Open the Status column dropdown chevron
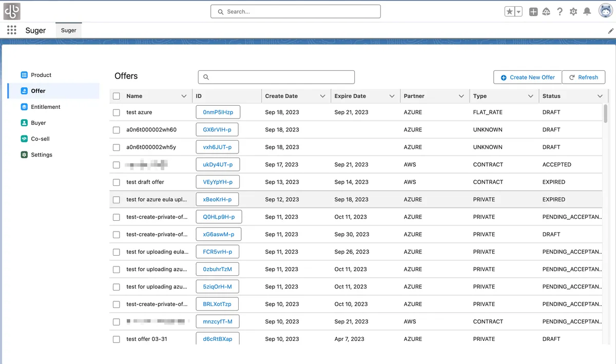This screenshot has width=616, height=364. tap(600, 96)
